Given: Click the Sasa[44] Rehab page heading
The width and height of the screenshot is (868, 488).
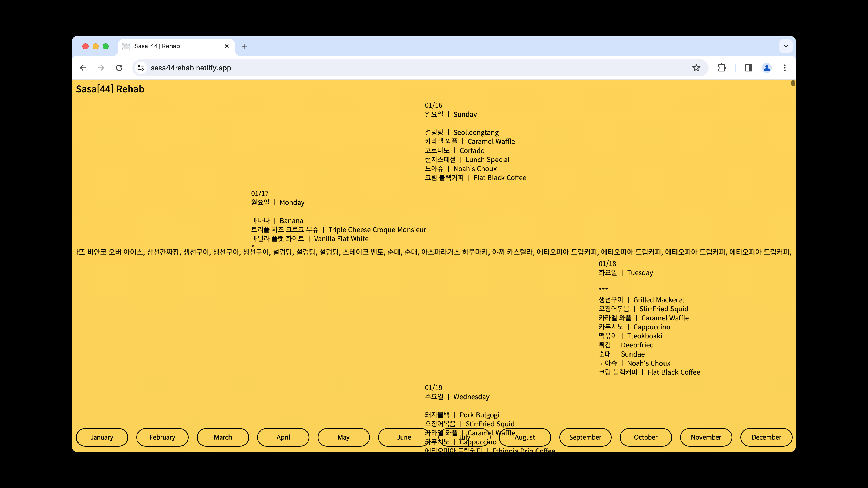Looking at the screenshot, I should 110,89.
